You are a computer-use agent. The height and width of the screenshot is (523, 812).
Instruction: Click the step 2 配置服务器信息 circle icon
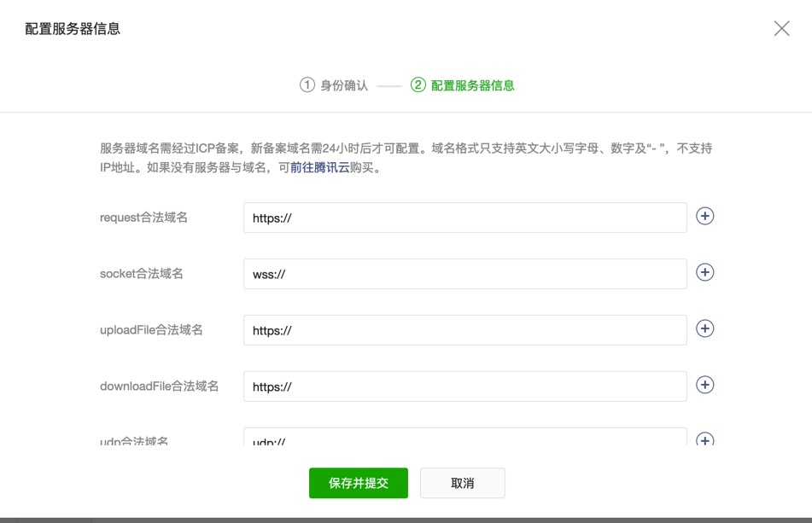click(x=417, y=85)
